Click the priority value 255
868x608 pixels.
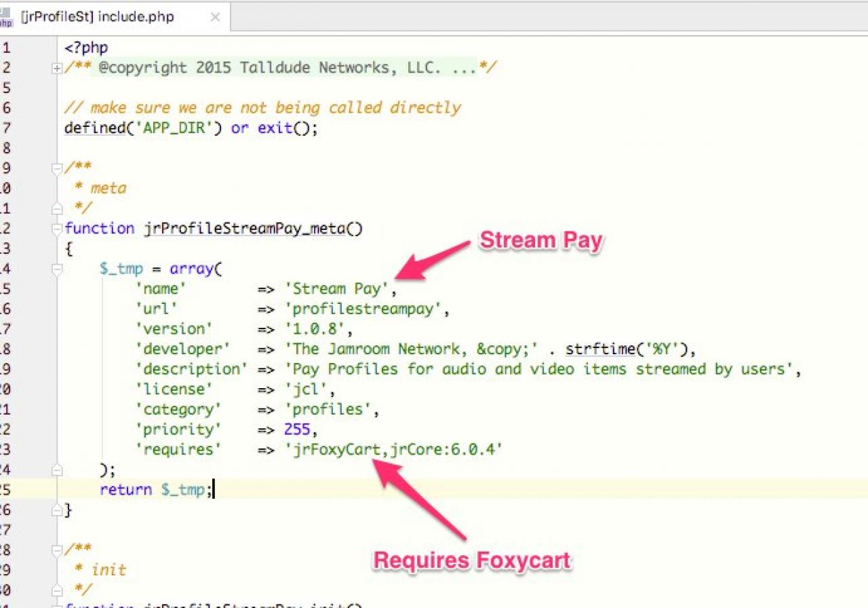point(298,430)
